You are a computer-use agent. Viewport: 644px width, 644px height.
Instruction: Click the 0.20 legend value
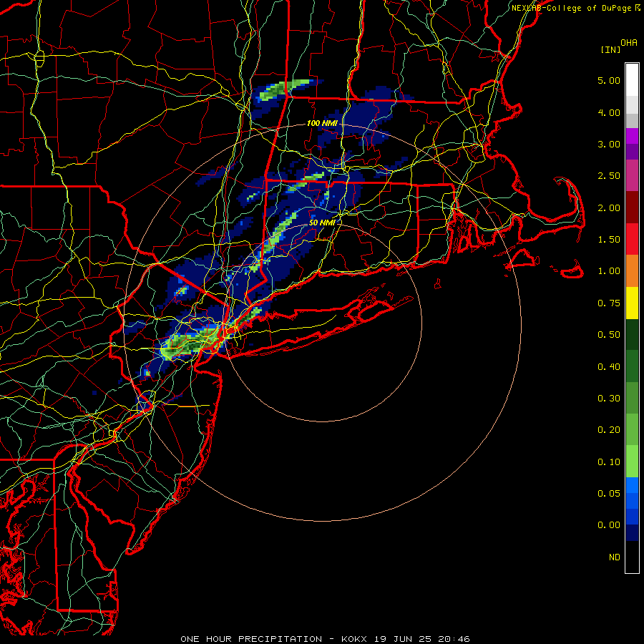609,430
